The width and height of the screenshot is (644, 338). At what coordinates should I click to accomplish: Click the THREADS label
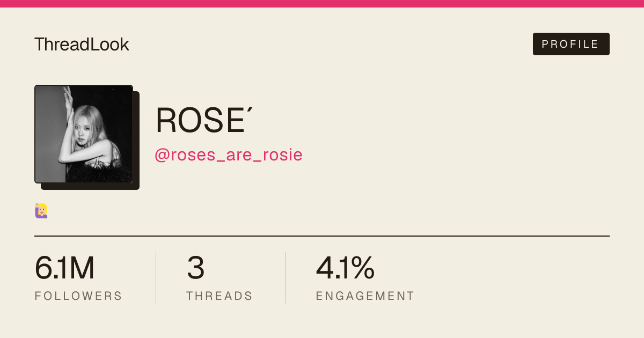[x=219, y=296]
